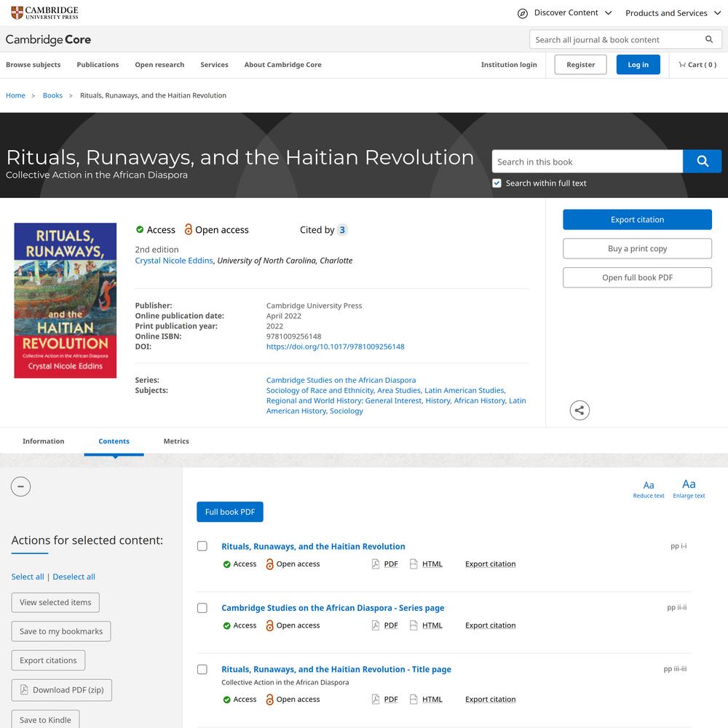Click the Search in this book field
This screenshot has height=728, width=728.
pyautogui.click(x=587, y=161)
